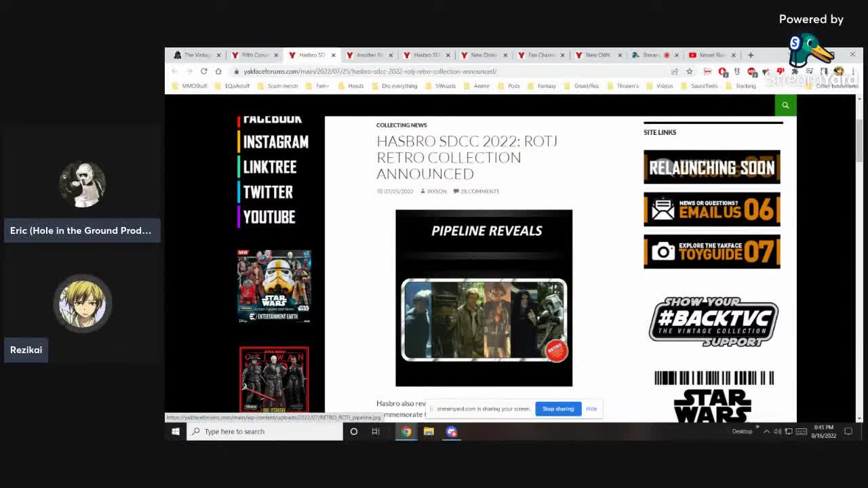The width and height of the screenshot is (868, 488).
Task: Hide the screen sharing notification bar
Action: [x=591, y=409]
